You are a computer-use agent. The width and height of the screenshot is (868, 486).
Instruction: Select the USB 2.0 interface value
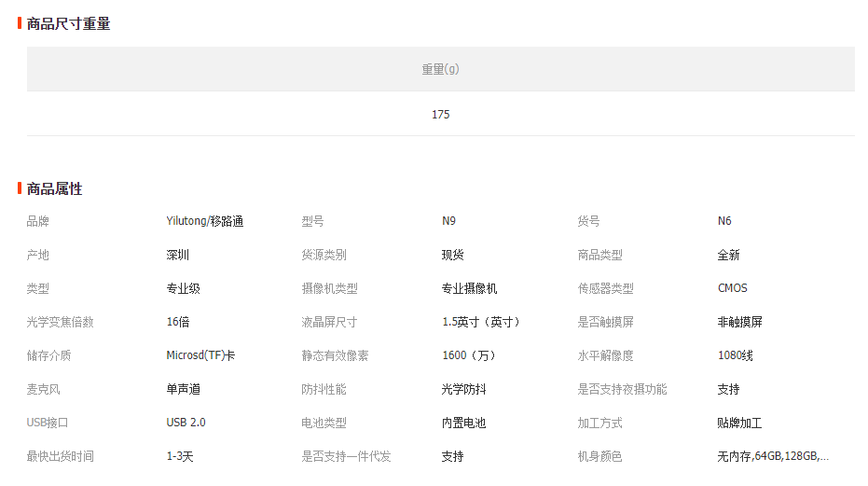pos(186,423)
